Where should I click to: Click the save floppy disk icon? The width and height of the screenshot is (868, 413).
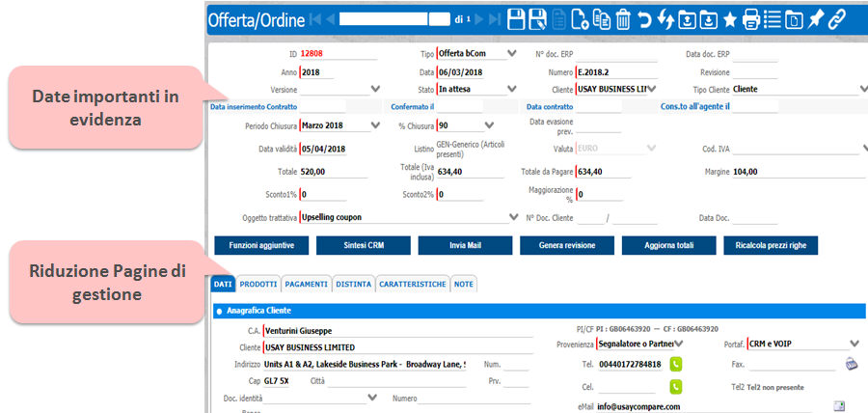pos(517,18)
